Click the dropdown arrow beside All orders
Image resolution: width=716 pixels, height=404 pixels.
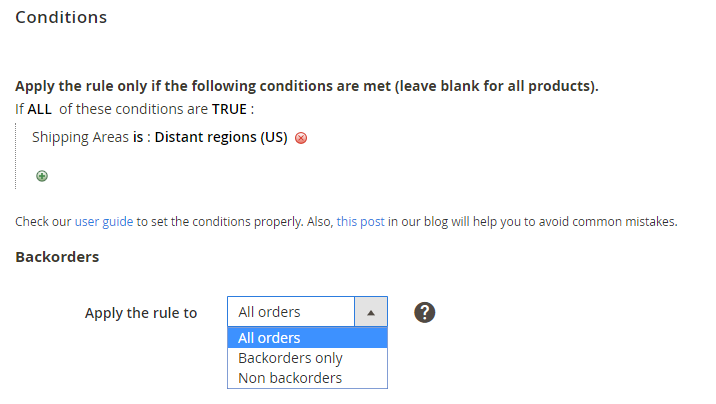tap(371, 312)
